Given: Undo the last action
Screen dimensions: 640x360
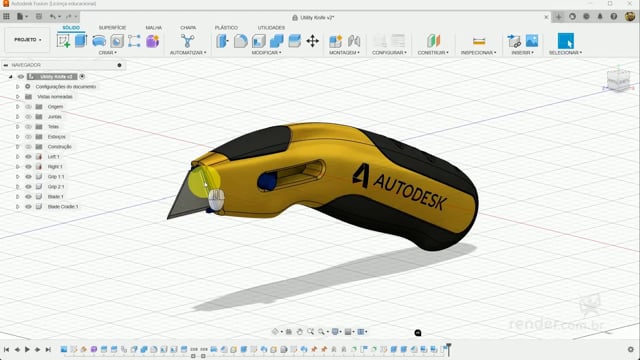Looking at the screenshot, I should point(53,17).
